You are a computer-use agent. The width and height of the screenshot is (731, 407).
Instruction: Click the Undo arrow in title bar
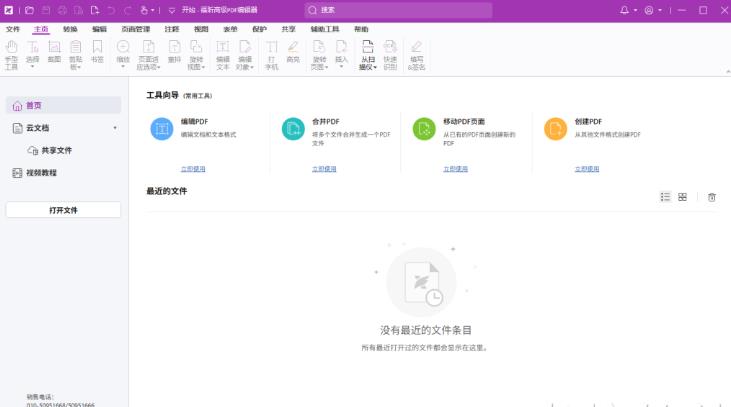111,10
